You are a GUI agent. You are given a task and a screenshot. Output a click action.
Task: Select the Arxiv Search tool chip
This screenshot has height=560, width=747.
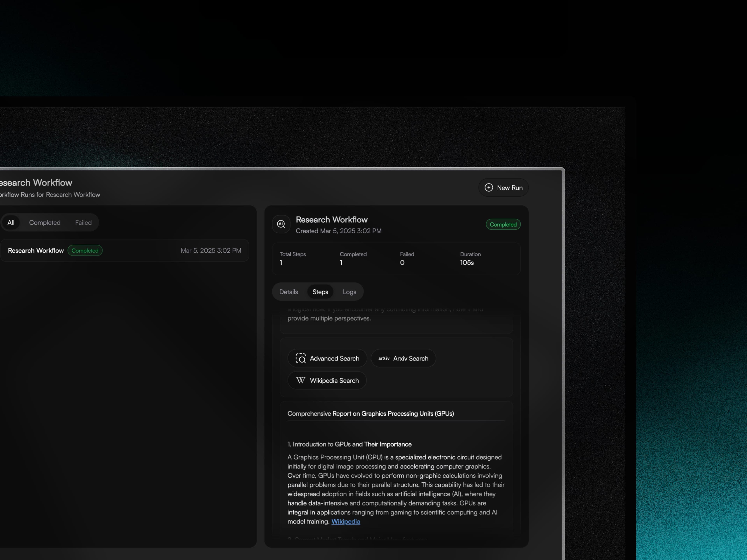(403, 359)
